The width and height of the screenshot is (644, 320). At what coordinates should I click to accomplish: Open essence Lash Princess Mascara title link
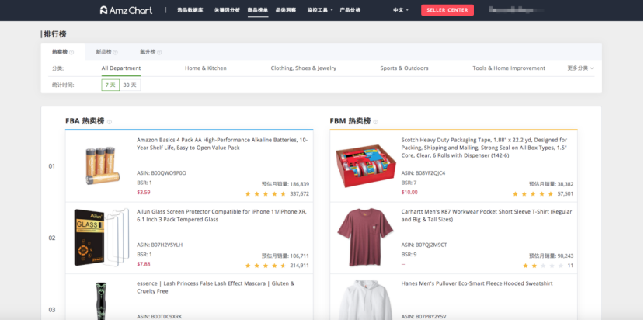tap(216, 287)
